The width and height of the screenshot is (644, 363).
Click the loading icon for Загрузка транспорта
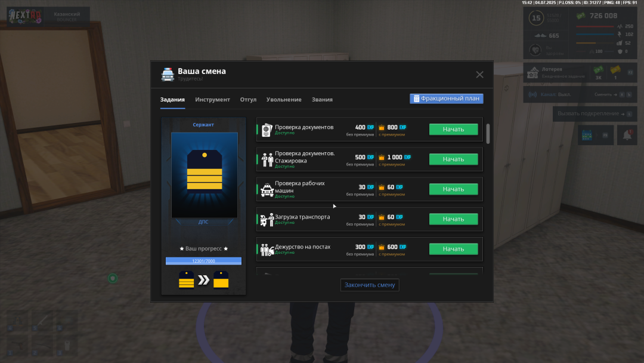tap(267, 220)
